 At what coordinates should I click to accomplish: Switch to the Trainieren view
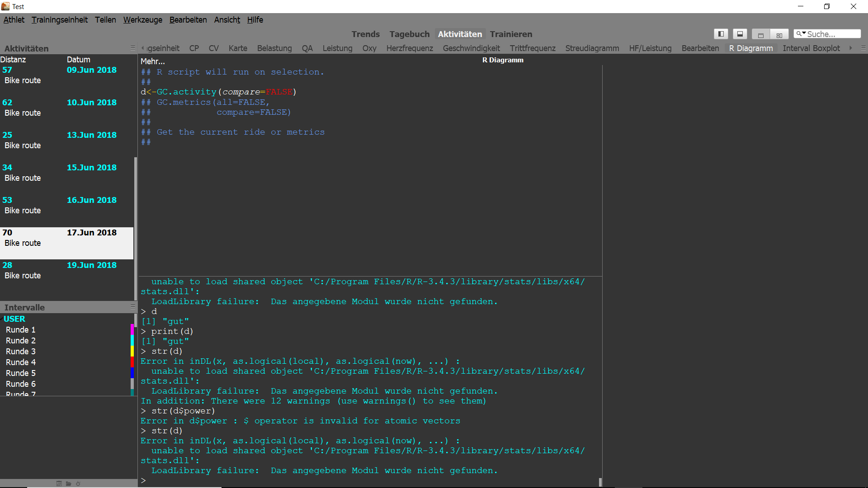click(511, 34)
